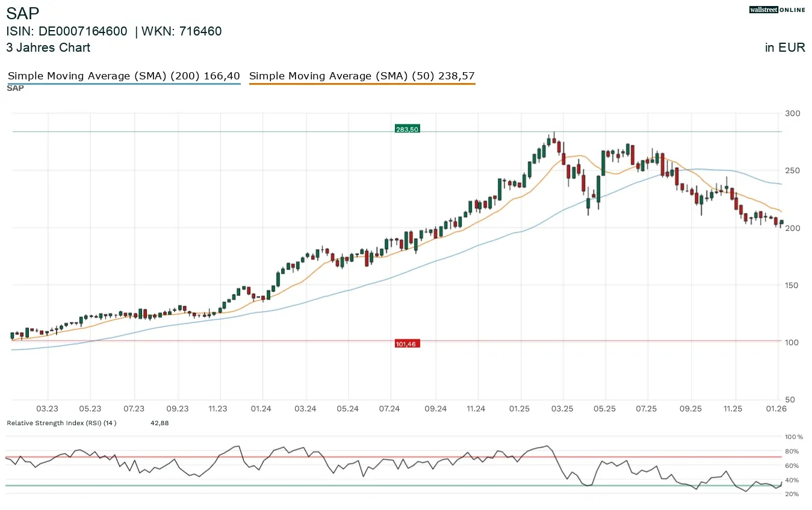
Task: Click the 42,88 RSI value readout
Action: click(x=160, y=423)
